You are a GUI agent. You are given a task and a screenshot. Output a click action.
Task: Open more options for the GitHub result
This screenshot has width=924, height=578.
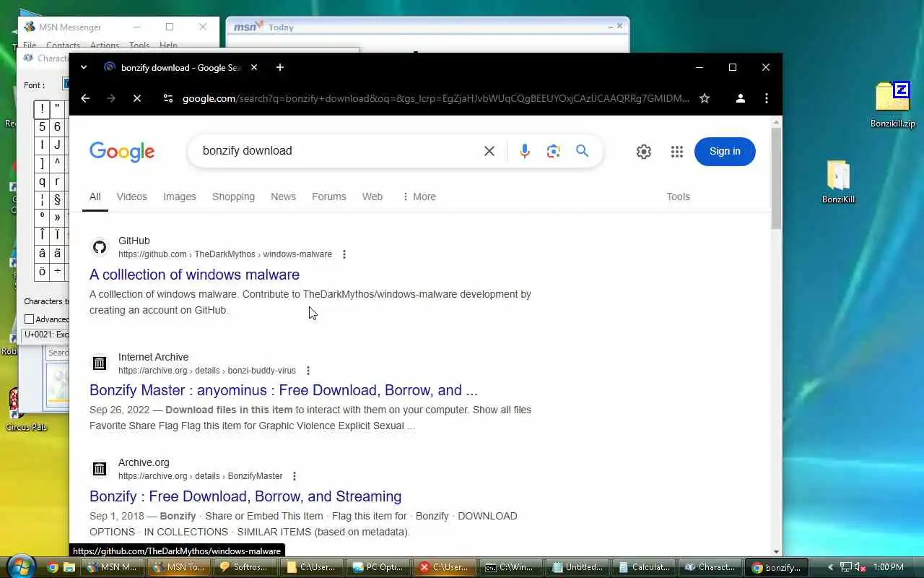point(344,254)
